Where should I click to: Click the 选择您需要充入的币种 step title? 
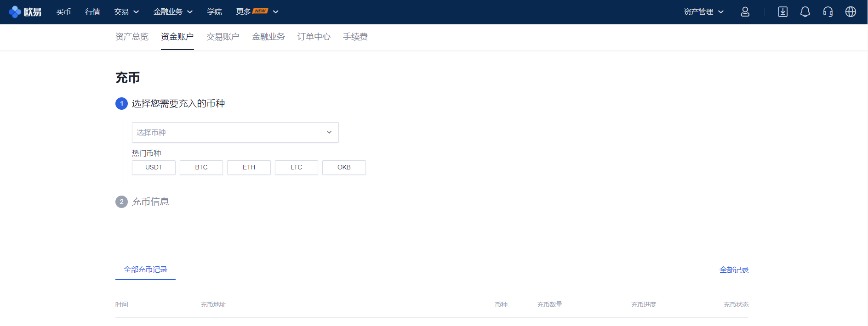(178, 103)
